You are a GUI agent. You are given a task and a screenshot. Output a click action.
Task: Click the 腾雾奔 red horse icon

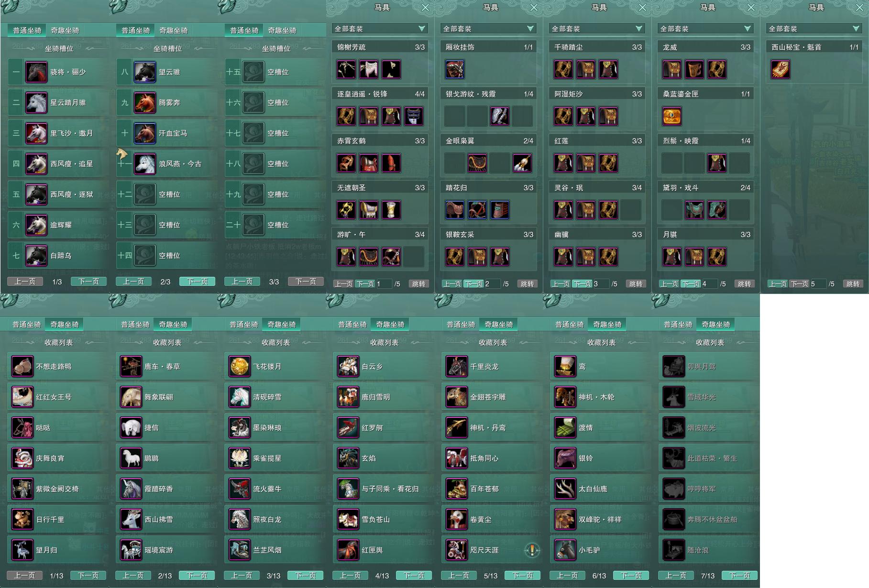pos(144,102)
